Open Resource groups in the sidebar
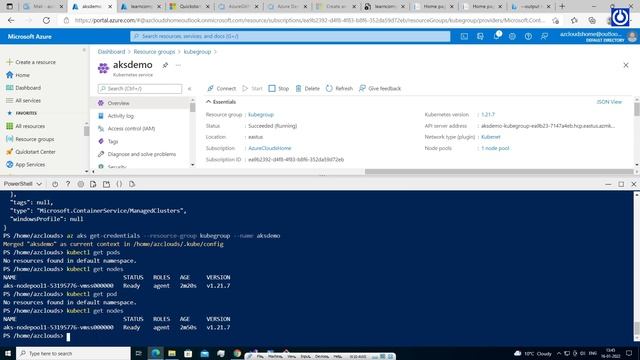This screenshot has width=640, height=360. pyautogui.click(x=30, y=139)
